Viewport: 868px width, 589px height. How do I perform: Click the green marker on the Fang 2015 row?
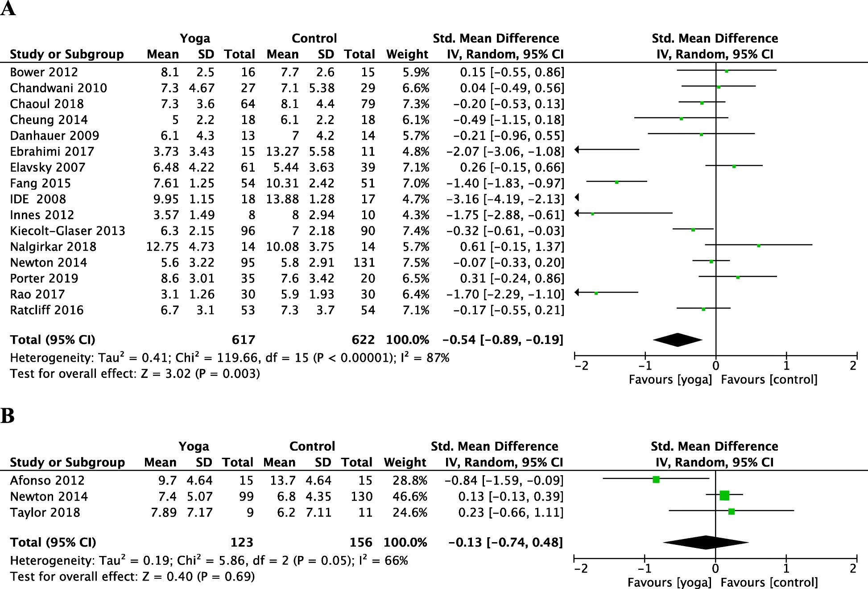point(617,182)
